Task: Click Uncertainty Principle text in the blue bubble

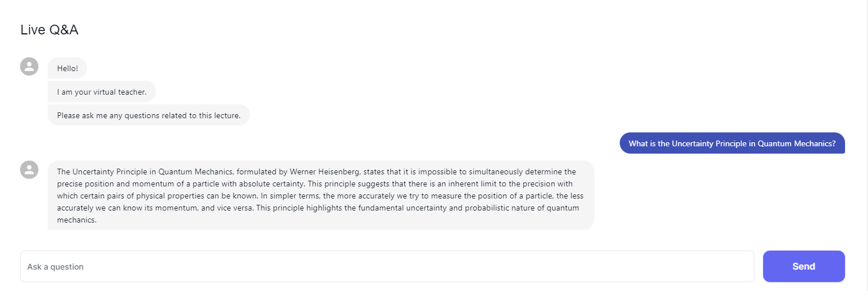Action: 709,143
